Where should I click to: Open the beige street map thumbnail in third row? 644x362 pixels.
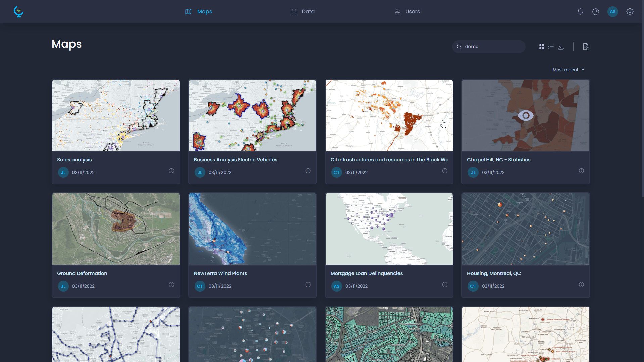[x=526, y=334]
